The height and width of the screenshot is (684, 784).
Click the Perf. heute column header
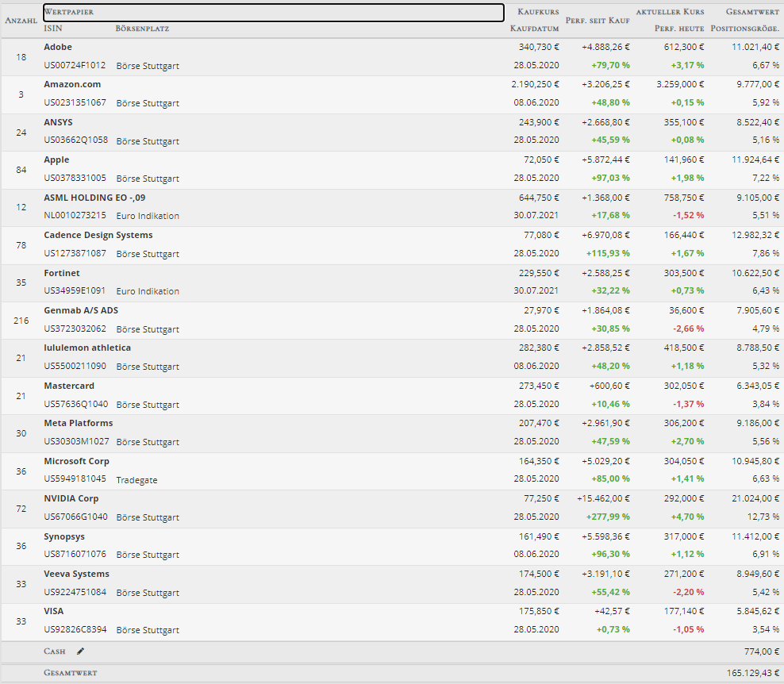[679, 29]
